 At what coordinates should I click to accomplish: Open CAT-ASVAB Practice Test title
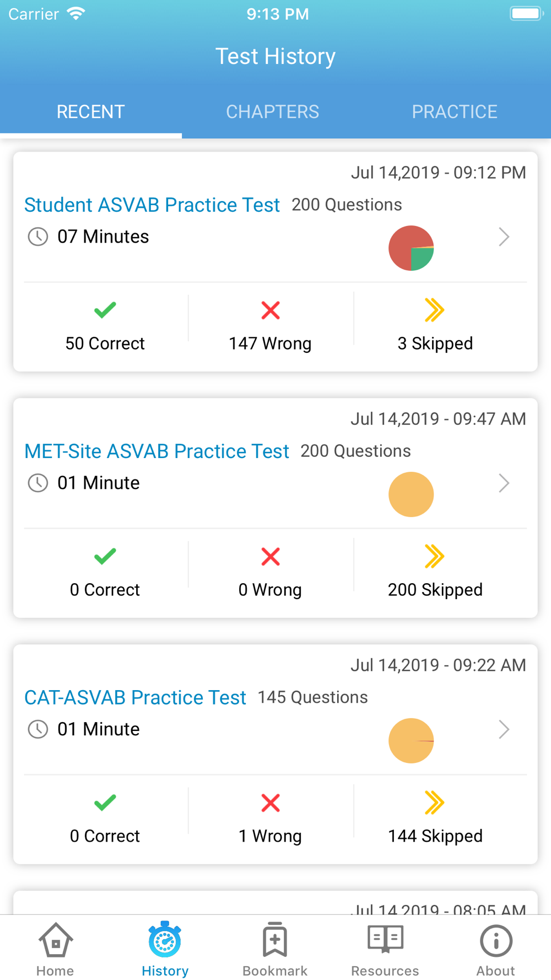[135, 698]
